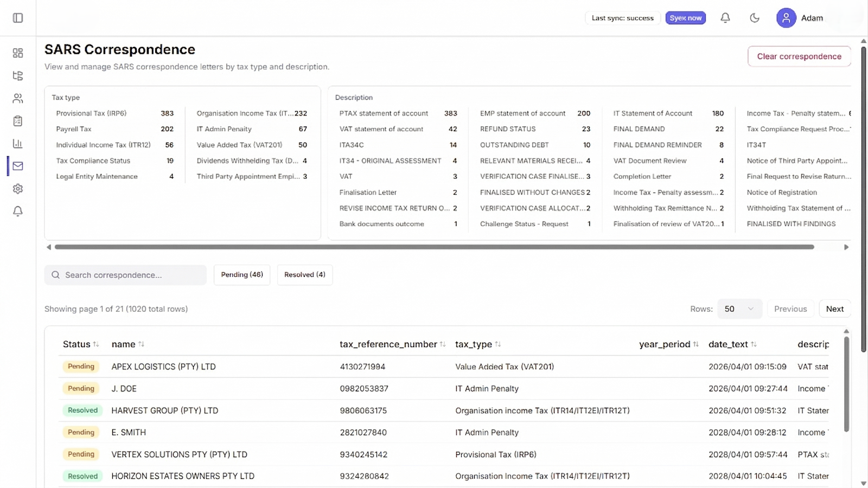Screen dimensions: 868x488
Task: Open the settings gear icon in sidebar
Action: tap(18, 189)
